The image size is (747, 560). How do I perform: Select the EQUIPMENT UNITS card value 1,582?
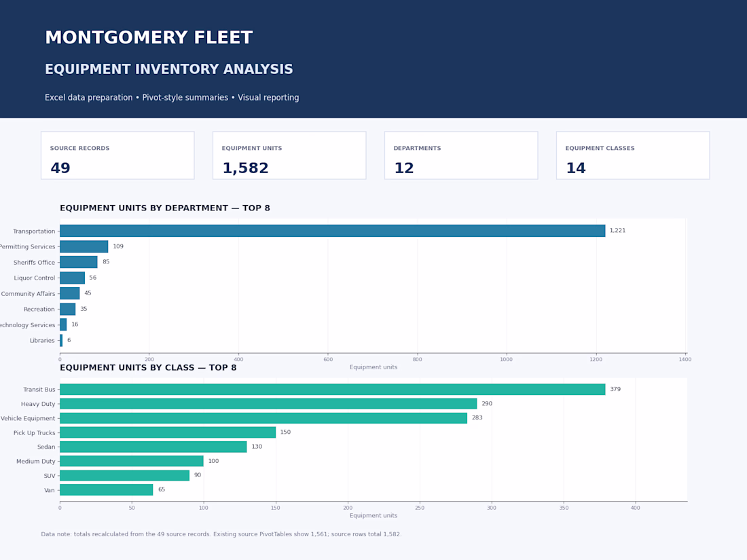245,168
